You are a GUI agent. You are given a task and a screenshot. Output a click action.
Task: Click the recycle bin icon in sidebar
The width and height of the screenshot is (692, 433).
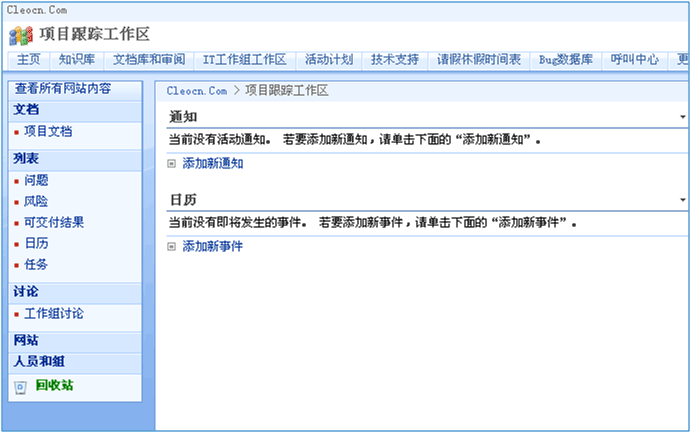pos(20,387)
